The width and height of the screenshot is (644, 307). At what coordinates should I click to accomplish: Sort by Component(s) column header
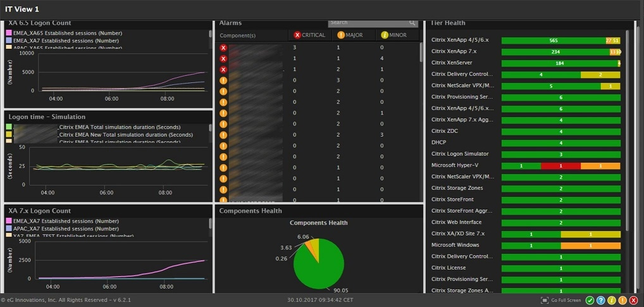[238, 35]
